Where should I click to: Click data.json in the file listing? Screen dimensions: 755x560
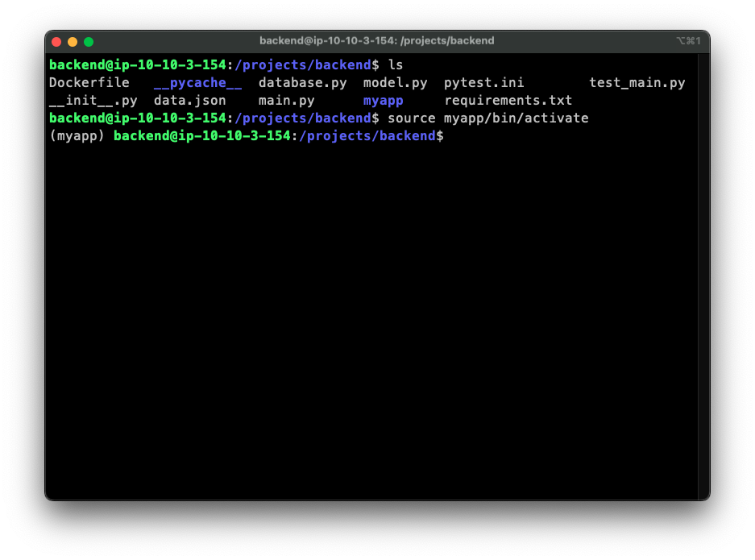[x=189, y=101]
